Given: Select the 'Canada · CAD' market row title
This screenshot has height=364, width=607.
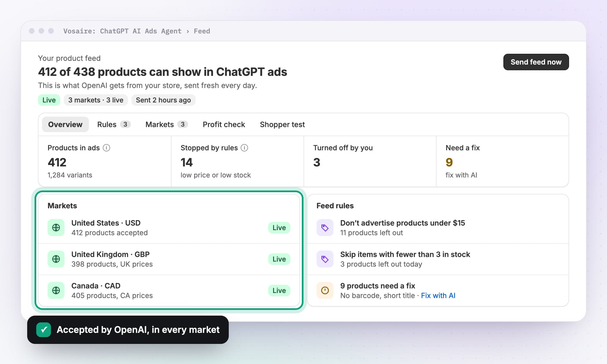Looking at the screenshot, I should click(x=96, y=286).
